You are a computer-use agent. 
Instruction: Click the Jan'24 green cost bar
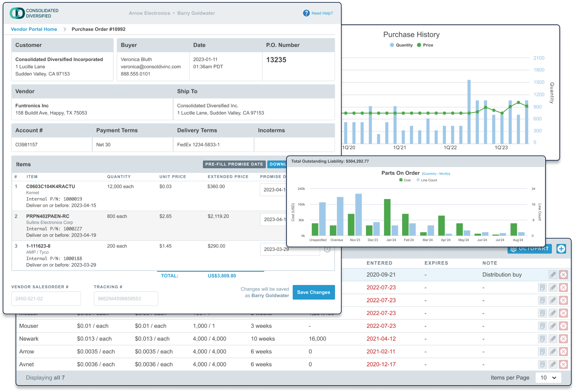387,217
